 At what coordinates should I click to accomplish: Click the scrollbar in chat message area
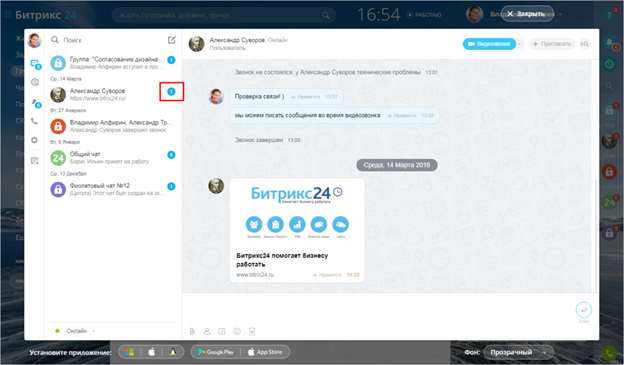coord(596,235)
